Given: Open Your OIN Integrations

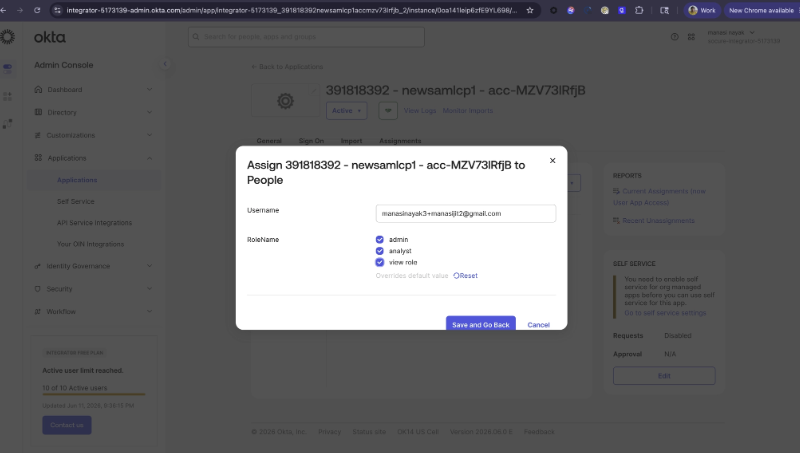Looking at the screenshot, I should [x=90, y=244].
